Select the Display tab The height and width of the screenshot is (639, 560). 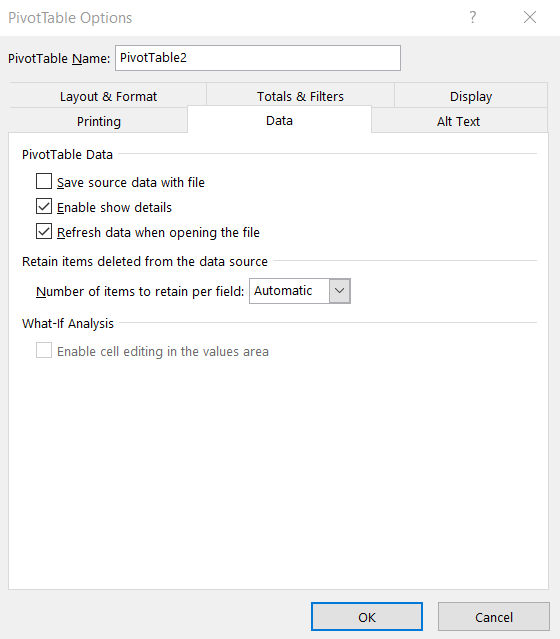pyautogui.click(x=471, y=96)
